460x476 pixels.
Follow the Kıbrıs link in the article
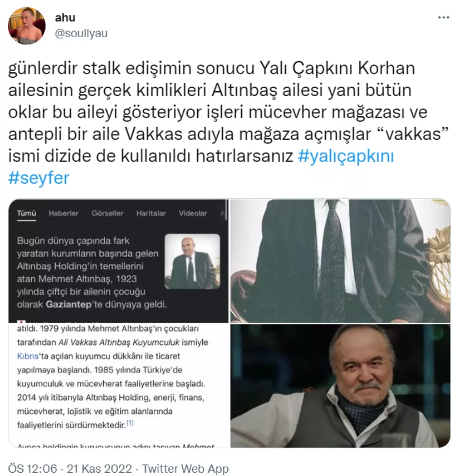click(28, 356)
